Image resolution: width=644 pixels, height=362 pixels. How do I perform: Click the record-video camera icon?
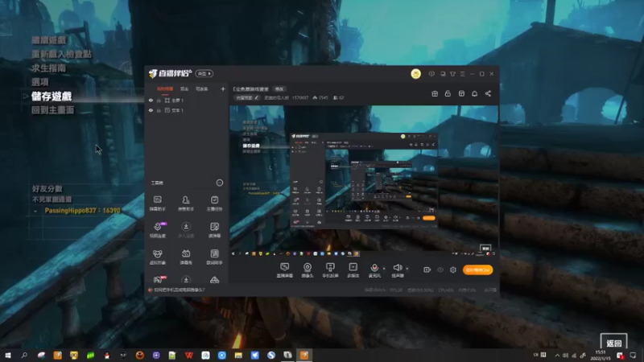point(427,269)
